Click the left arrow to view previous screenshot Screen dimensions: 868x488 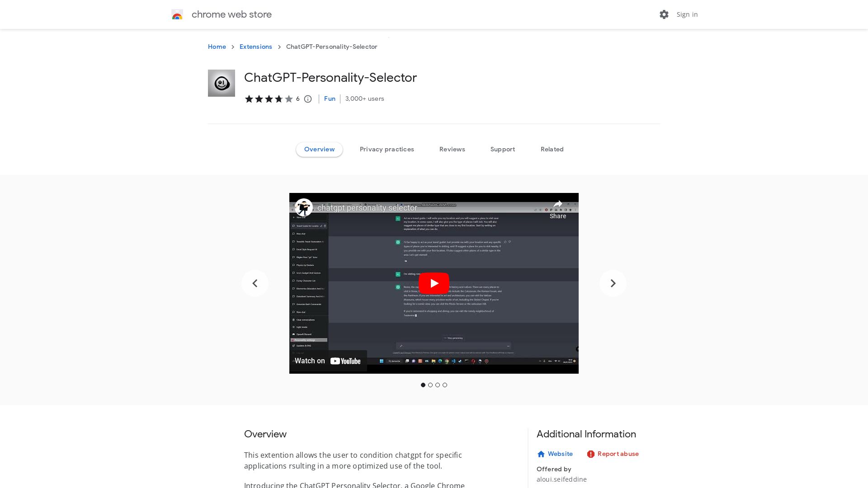click(255, 283)
